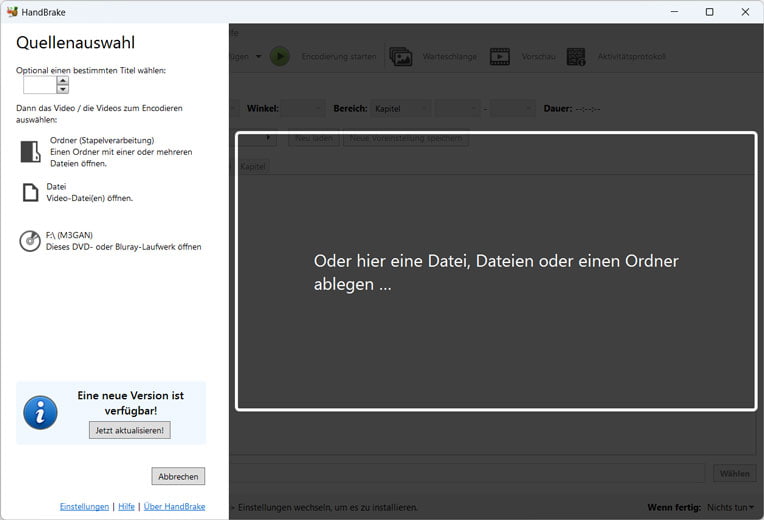
Task: Maximize the HandBrake window
Action: tap(709, 12)
